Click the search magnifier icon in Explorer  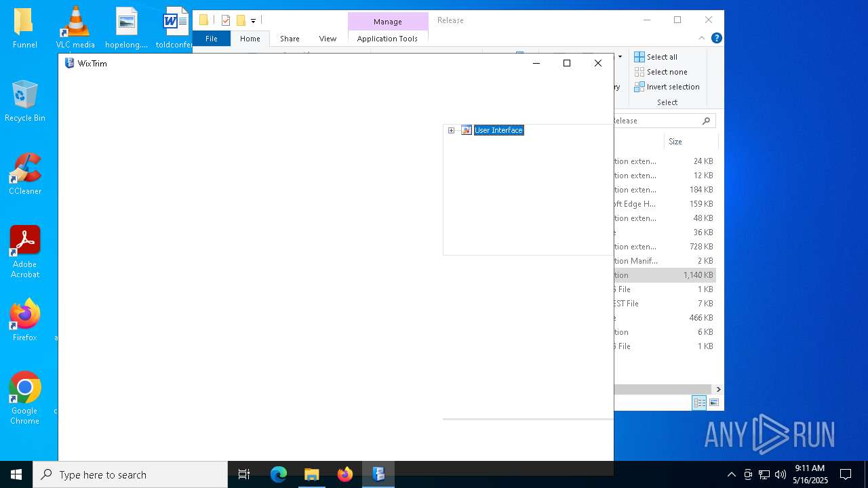(706, 121)
